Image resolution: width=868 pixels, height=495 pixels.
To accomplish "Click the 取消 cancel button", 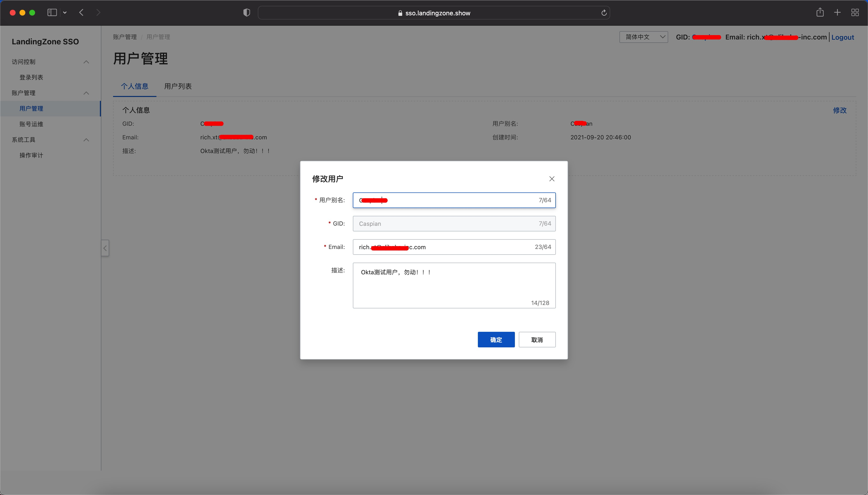I will coord(537,340).
